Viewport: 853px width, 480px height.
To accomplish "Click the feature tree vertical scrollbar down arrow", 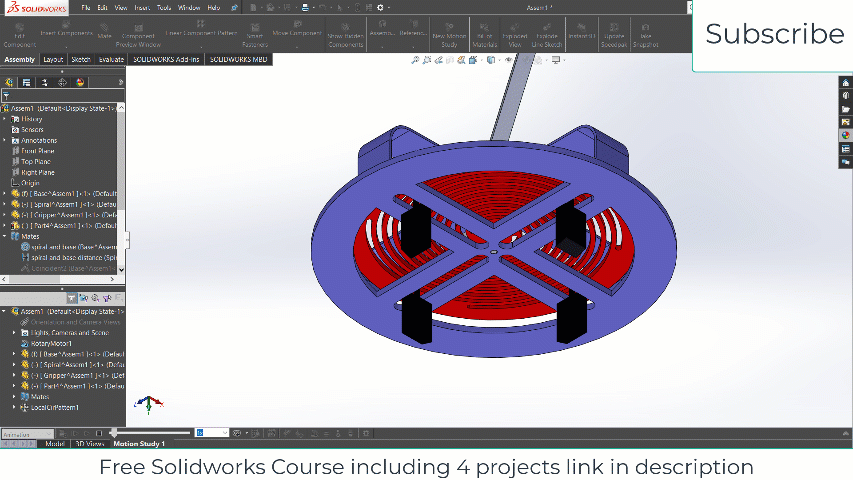I will click(x=121, y=269).
